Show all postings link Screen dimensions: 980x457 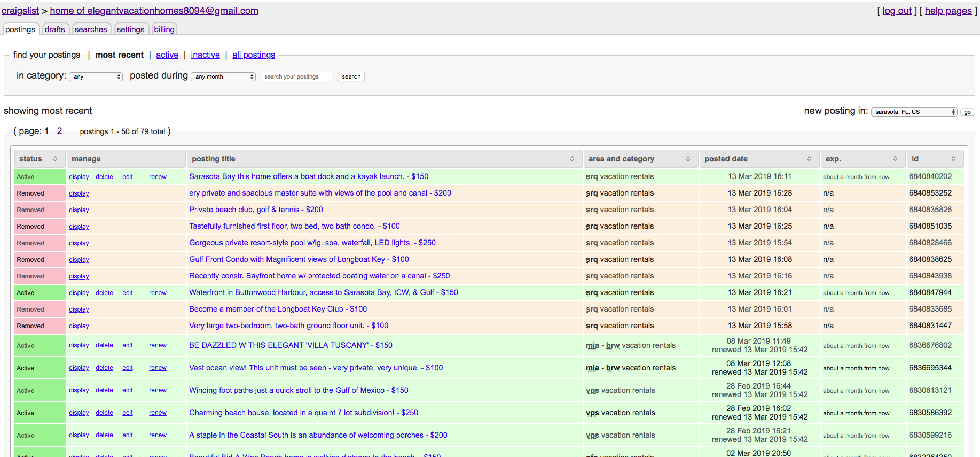pos(254,55)
